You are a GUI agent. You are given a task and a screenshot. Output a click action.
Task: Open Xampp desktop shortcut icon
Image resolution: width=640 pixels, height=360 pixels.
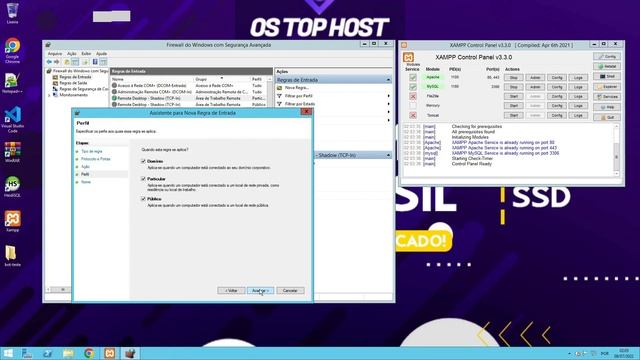pyautogui.click(x=12, y=222)
